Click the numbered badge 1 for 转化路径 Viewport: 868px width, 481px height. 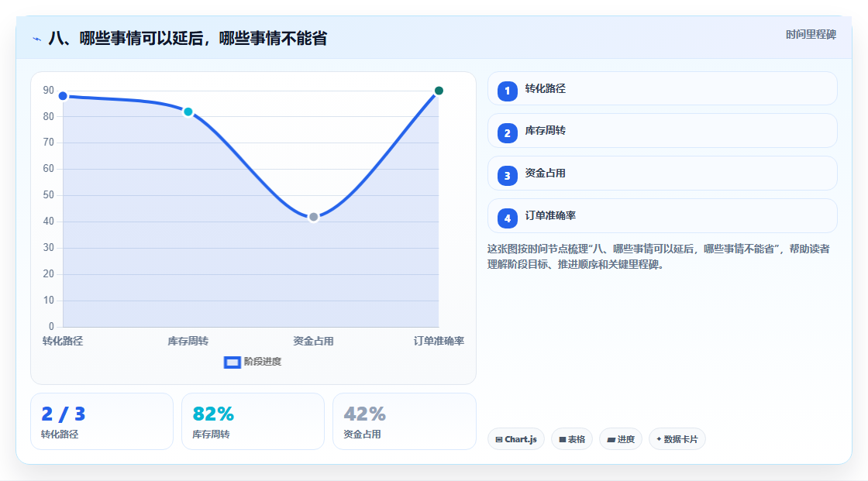507,91
